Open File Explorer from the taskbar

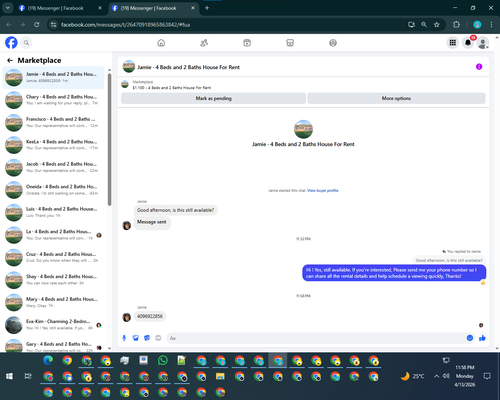pyautogui.click(x=220, y=376)
